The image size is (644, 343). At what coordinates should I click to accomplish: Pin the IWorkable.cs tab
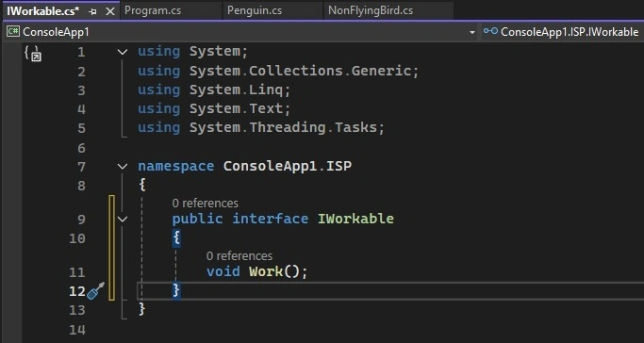pyautogui.click(x=92, y=12)
